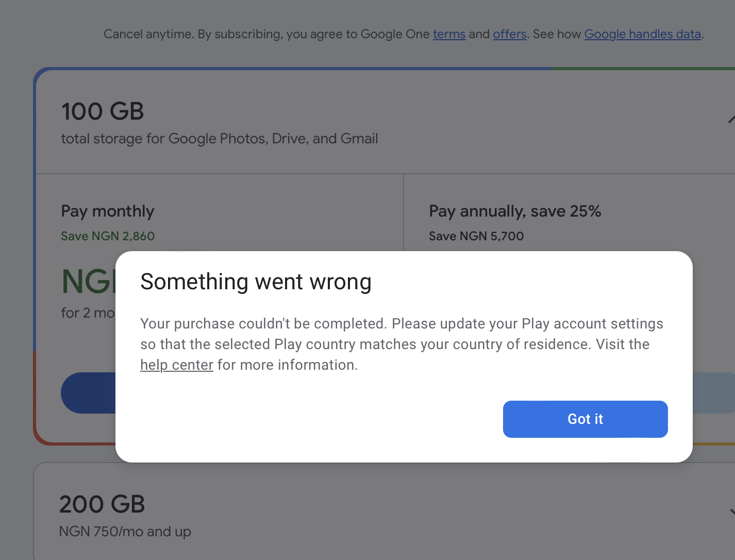This screenshot has width=735, height=560.
Task: Click the NGN 750/mo and up text
Action: tap(125, 532)
